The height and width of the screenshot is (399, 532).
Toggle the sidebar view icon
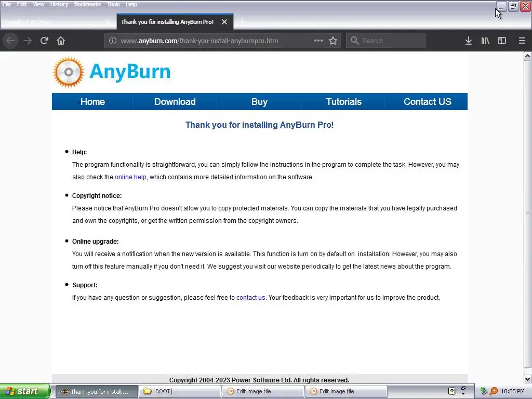click(502, 41)
